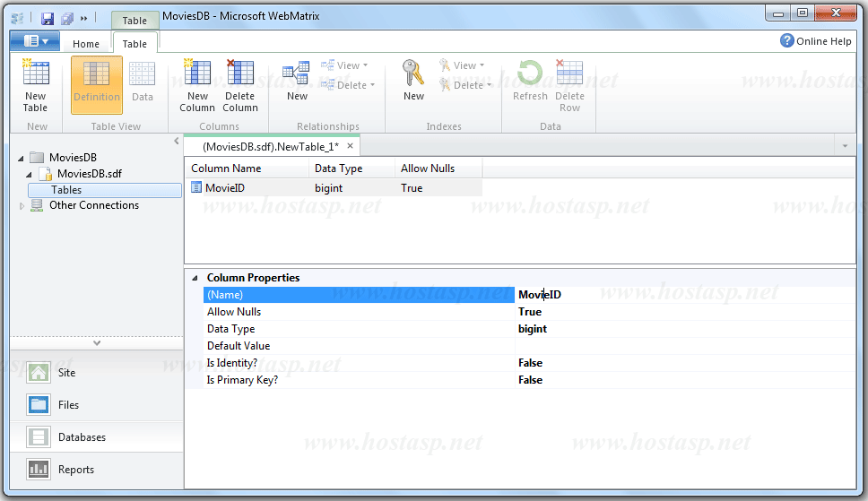Click the Delete Row icon
The height and width of the screenshot is (501, 868).
click(x=569, y=73)
